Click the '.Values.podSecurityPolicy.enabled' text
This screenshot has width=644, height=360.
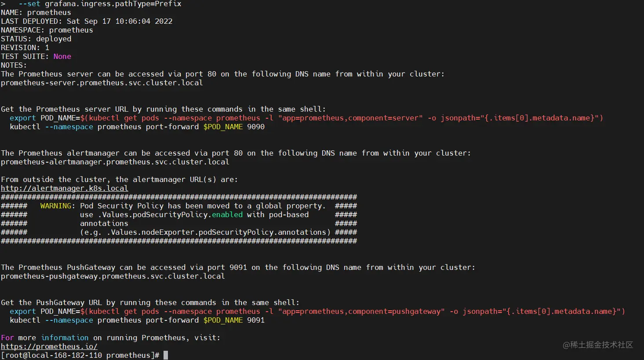point(170,215)
